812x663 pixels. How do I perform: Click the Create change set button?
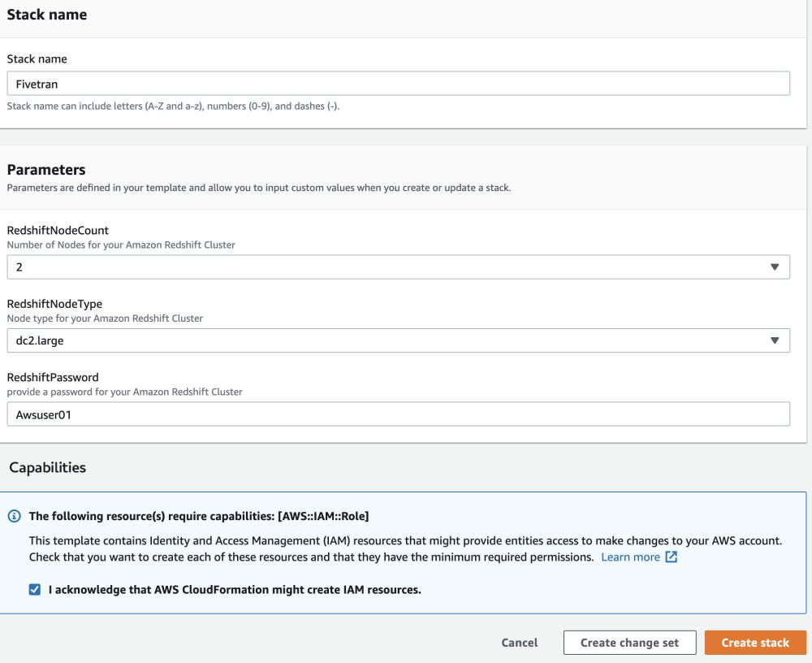click(630, 643)
